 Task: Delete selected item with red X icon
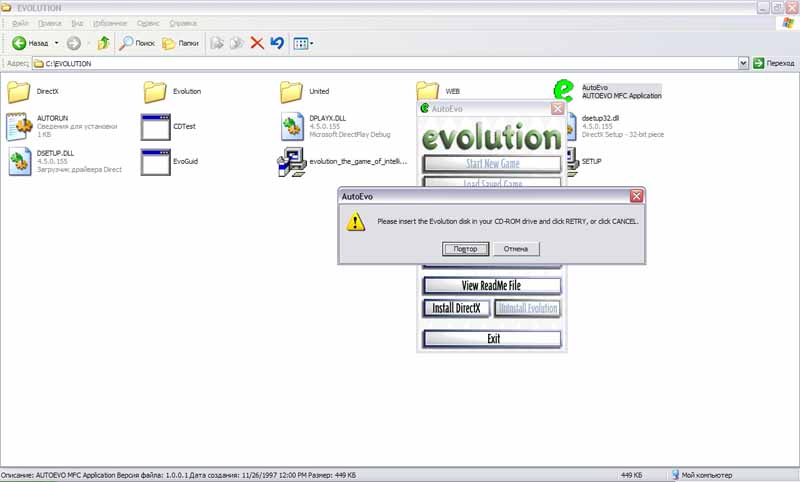coord(257,43)
